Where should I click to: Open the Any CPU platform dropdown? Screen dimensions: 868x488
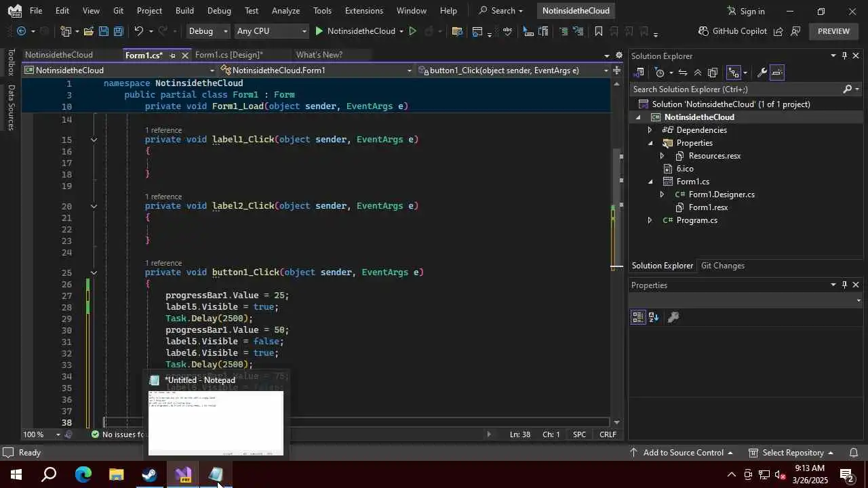pos(271,31)
